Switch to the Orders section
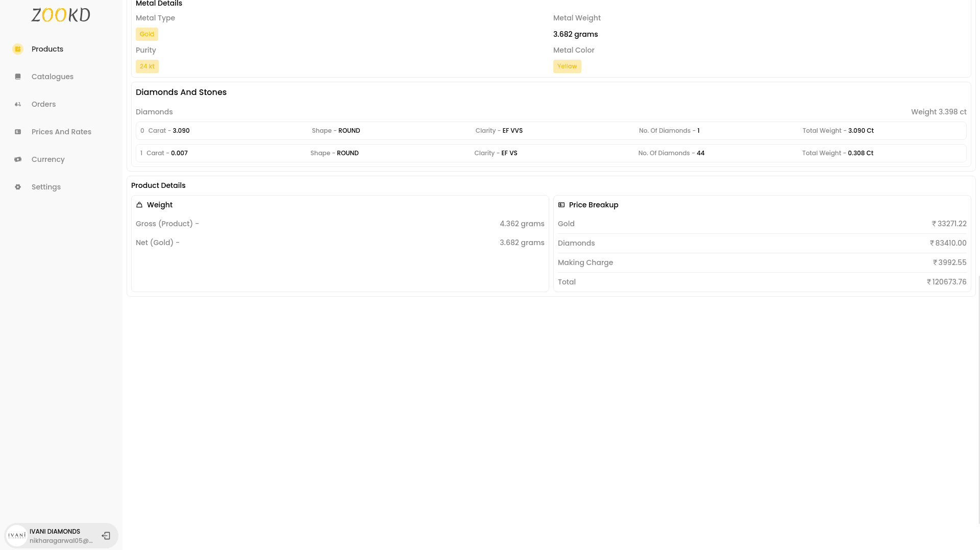The height and width of the screenshot is (550, 980). click(x=43, y=104)
